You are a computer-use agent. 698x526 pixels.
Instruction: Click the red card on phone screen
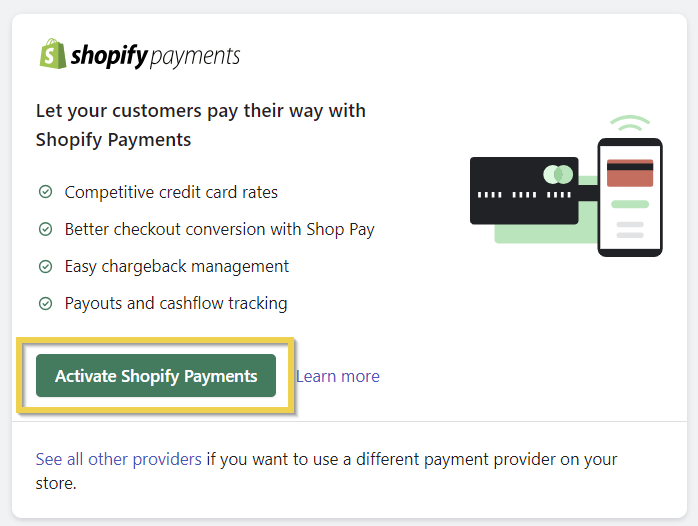tap(630, 173)
